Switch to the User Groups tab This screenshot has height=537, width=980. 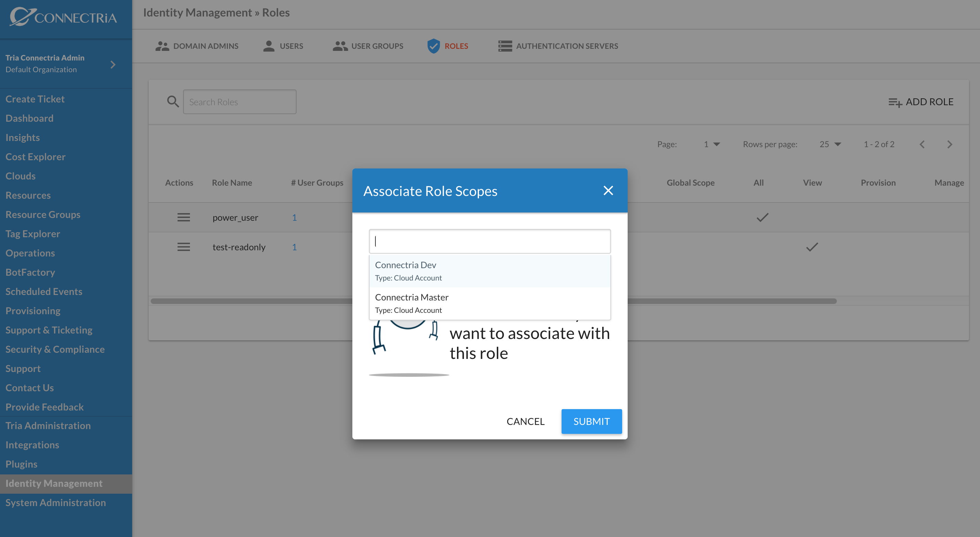point(368,46)
